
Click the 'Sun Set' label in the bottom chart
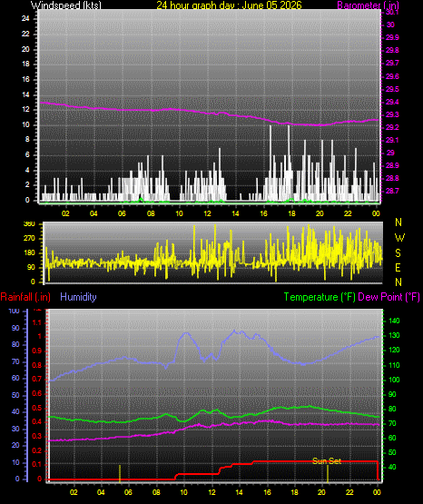click(x=327, y=461)
